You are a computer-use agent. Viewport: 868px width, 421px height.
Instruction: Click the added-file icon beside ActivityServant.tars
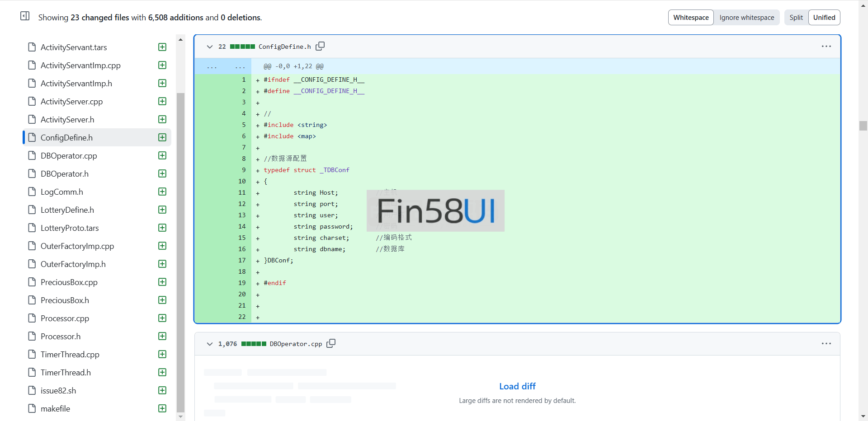[162, 47]
